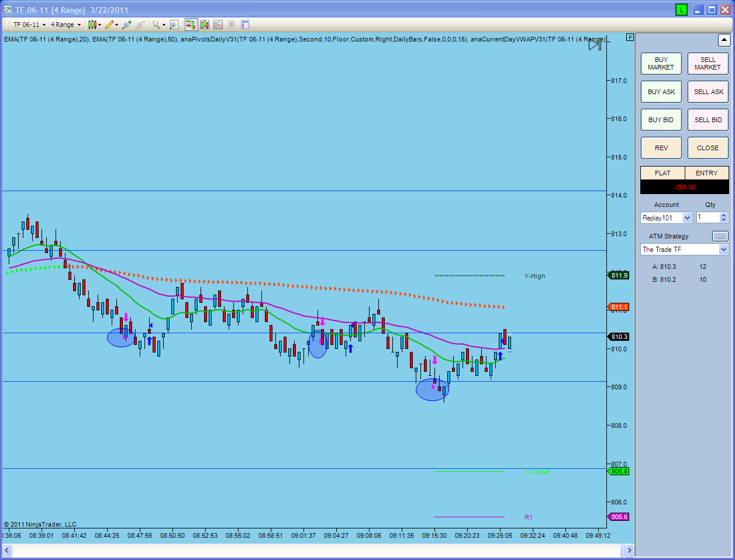Toggle the Chart Trader panel icon
The height and width of the screenshot is (560, 735).
click(191, 25)
